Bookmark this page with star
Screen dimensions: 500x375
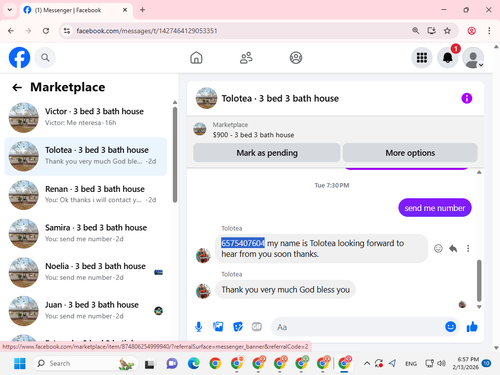[447, 31]
